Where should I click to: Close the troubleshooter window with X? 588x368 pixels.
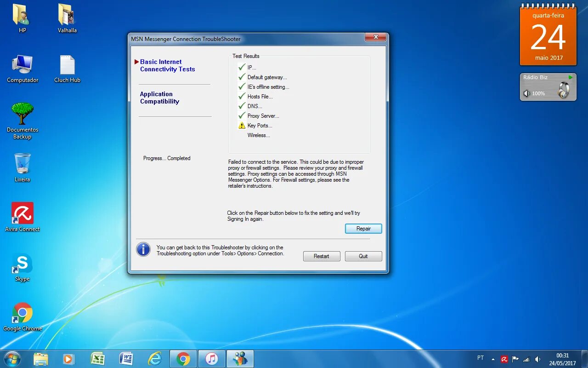pyautogui.click(x=376, y=37)
